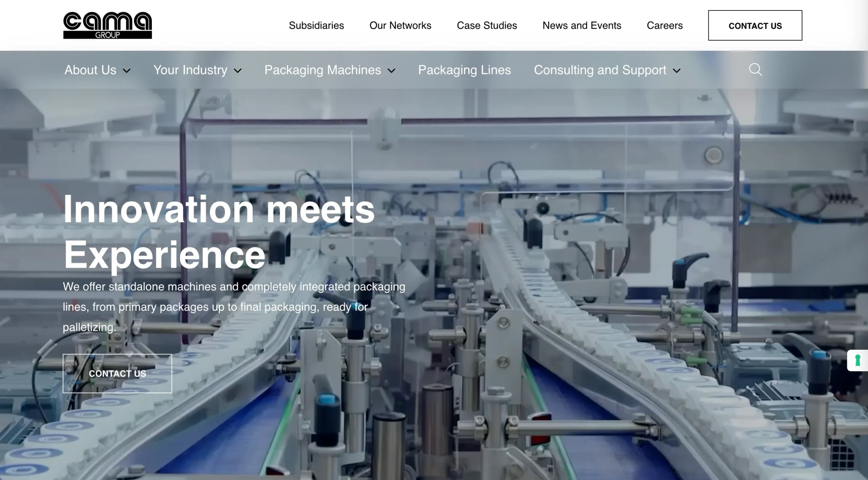Image resolution: width=868 pixels, height=480 pixels.
Task: Open the site search magnifier
Action: pyautogui.click(x=755, y=70)
